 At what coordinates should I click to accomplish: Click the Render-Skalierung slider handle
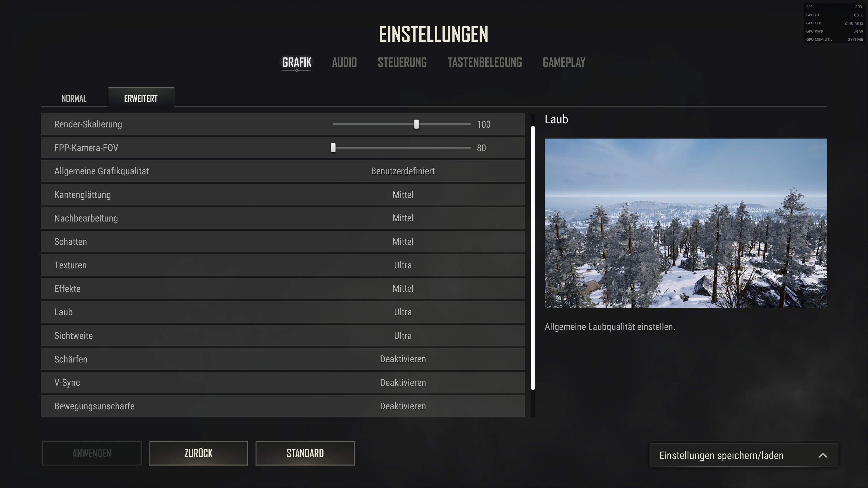click(x=416, y=124)
